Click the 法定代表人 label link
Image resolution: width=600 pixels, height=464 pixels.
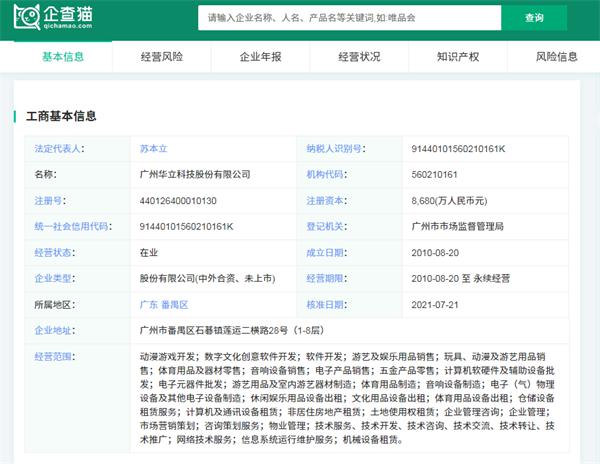pos(58,148)
